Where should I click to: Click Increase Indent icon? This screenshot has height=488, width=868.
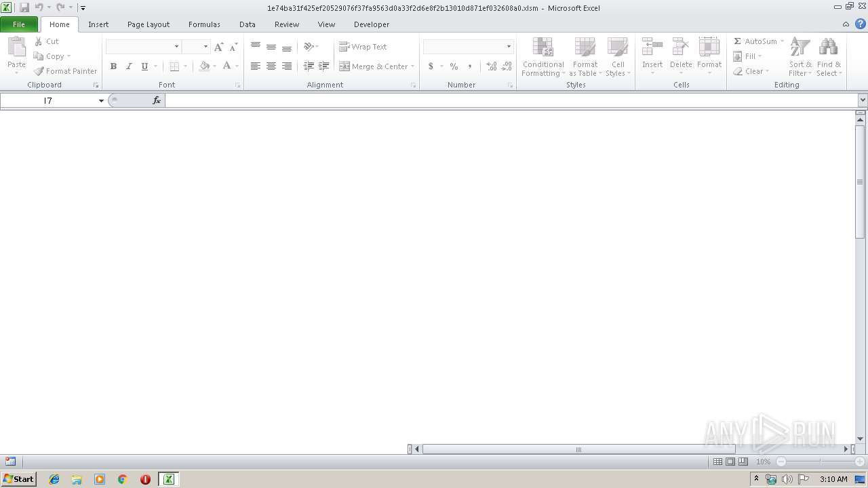pos(324,66)
